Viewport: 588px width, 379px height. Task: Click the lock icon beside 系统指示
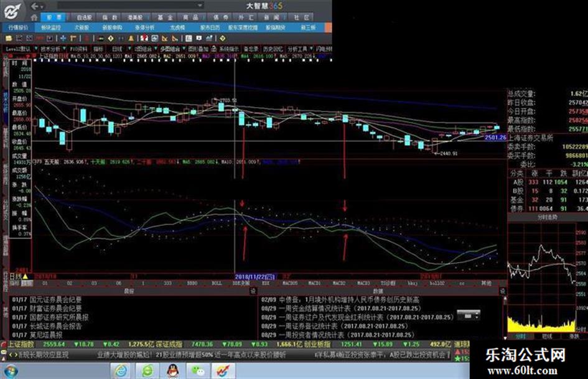(214, 49)
